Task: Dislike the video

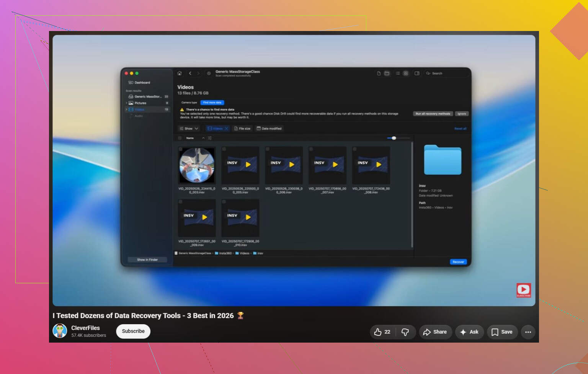Action: (405, 332)
